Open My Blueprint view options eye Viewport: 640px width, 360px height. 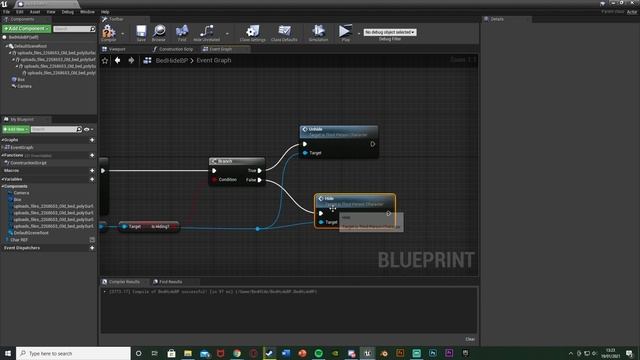coord(87,129)
